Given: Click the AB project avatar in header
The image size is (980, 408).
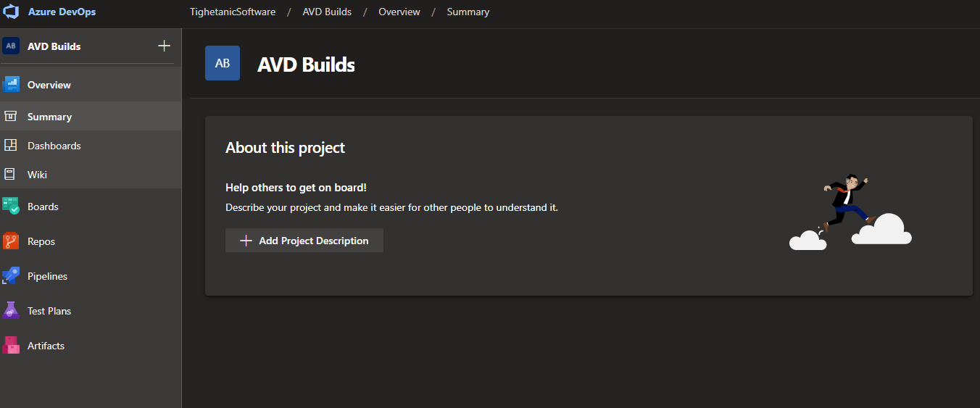Looking at the screenshot, I should coord(223,64).
